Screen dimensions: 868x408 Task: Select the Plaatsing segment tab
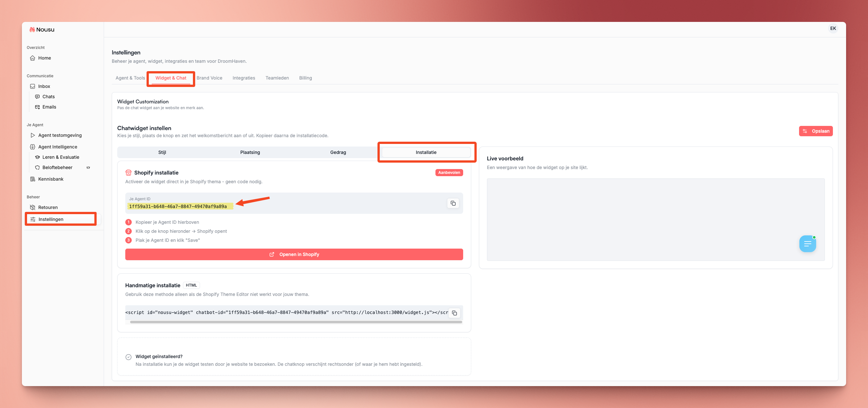(250, 152)
